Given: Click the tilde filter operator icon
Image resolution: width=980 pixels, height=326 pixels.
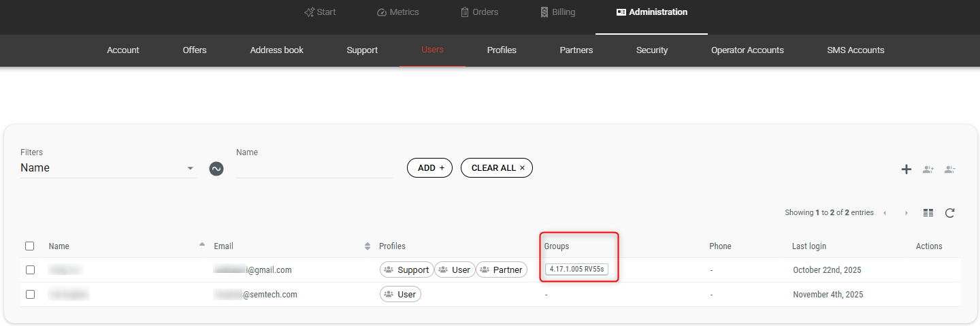Looking at the screenshot, I should (x=216, y=168).
